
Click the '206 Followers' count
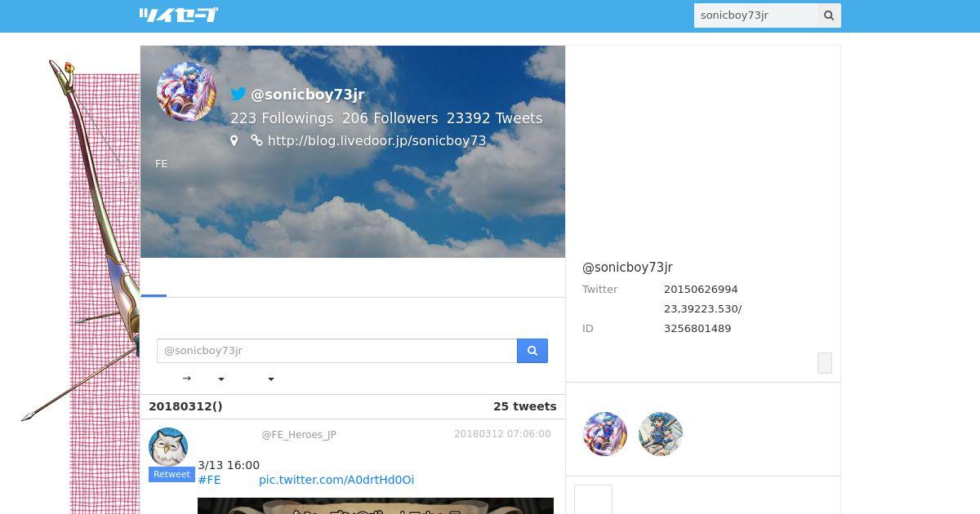[x=390, y=118]
